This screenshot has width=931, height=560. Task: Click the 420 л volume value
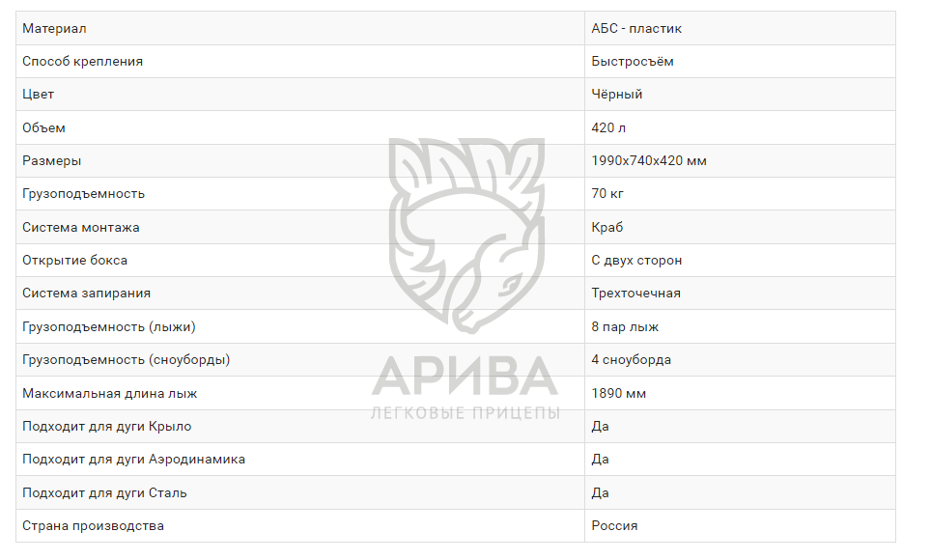(608, 127)
